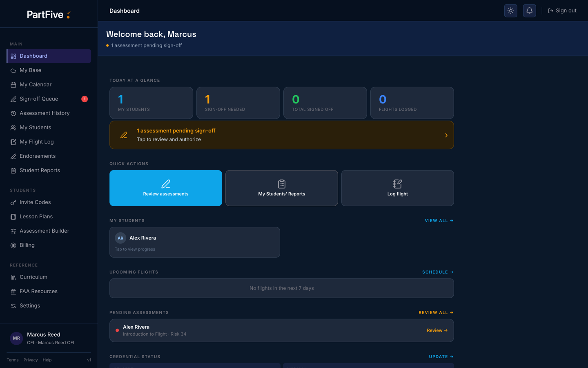Open notifications bell icon
The height and width of the screenshot is (368, 588).
pos(529,11)
